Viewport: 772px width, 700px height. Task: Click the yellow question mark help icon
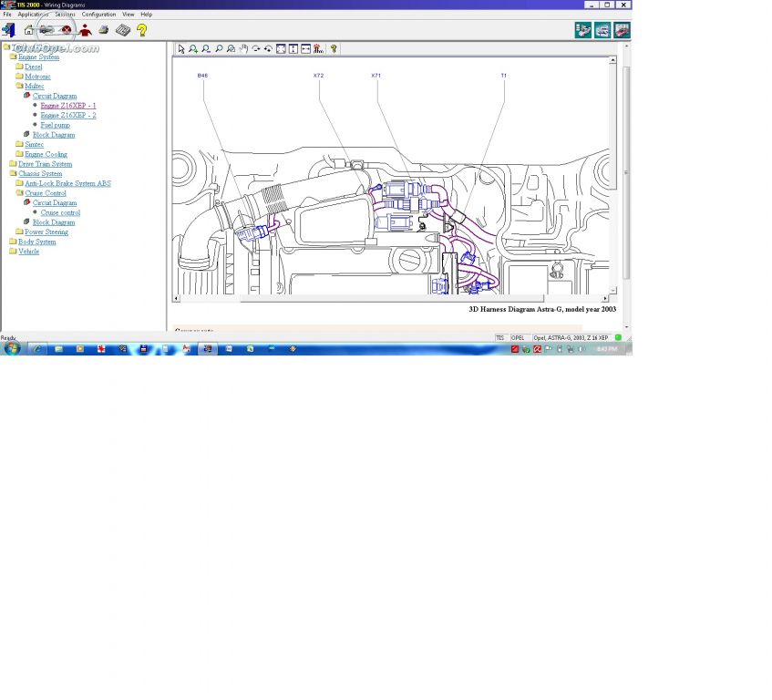(142, 30)
